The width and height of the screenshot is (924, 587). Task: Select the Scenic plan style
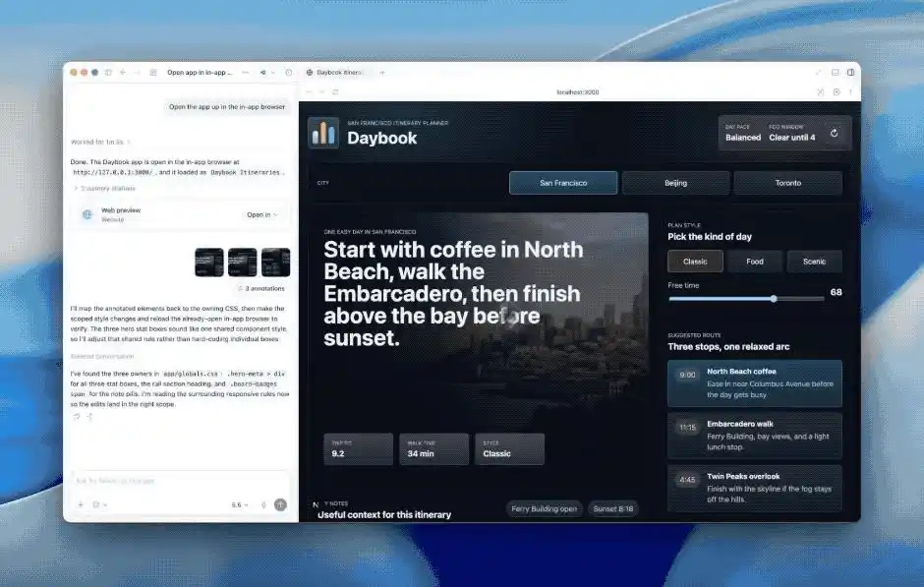click(814, 262)
